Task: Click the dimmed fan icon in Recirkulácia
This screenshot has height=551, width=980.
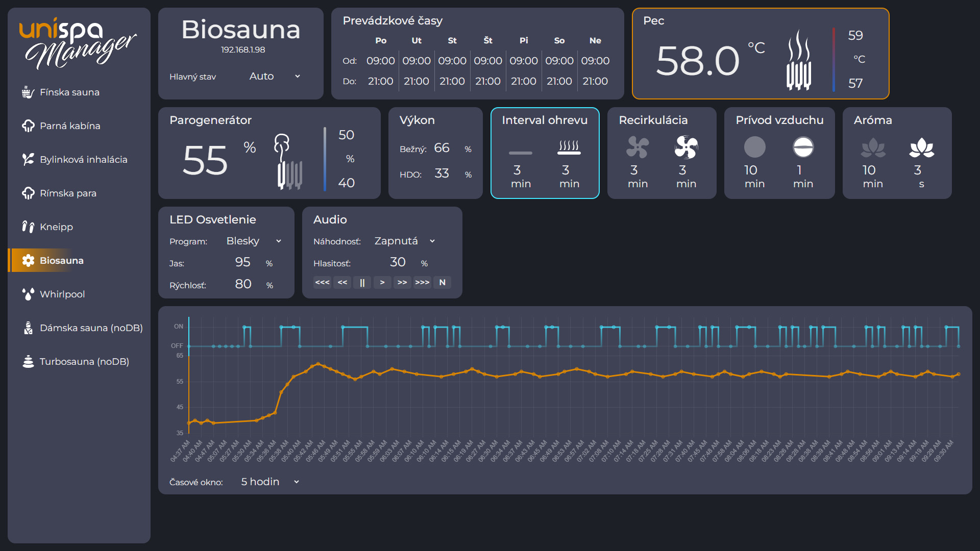Action: tap(638, 147)
